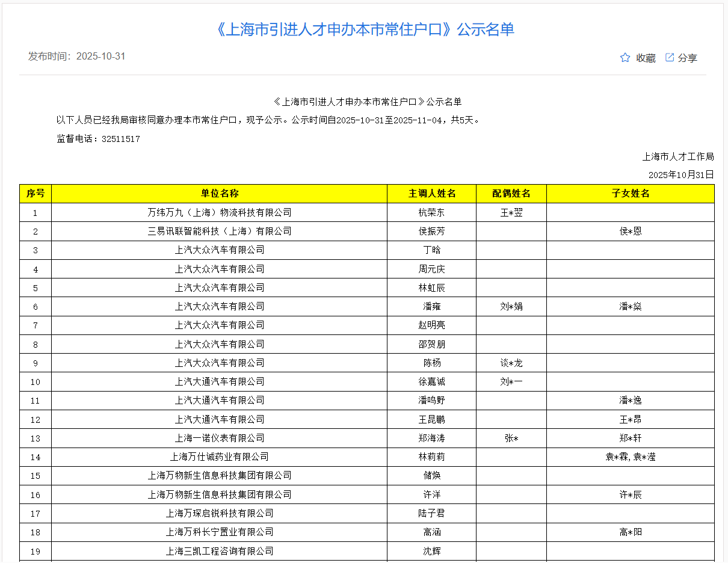Select the 上海万科长宁置业有限公司 cell
Viewport: 728px width, 563px height.
(x=220, y=532)
